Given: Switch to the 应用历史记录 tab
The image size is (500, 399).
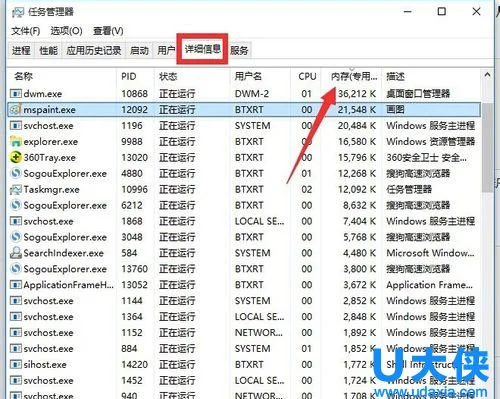Looking at the screenshot, I should (94, 51).
